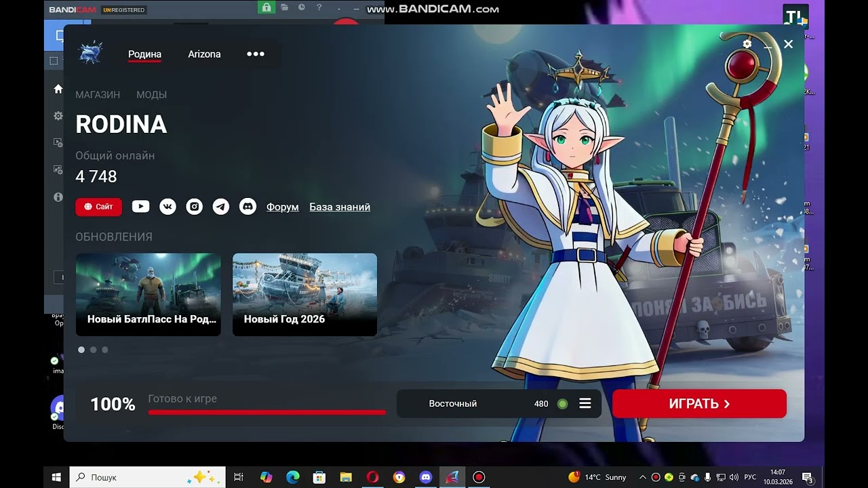Click Bandicam UNREGISTERED label
The width and height of the screenshot is (868, 488).
(123, 10)
